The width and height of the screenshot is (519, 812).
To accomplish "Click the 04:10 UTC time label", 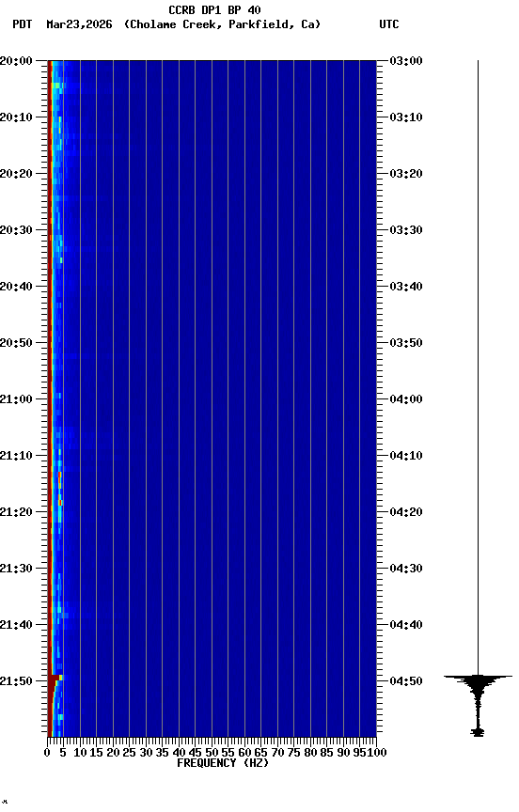I will 406,456.
